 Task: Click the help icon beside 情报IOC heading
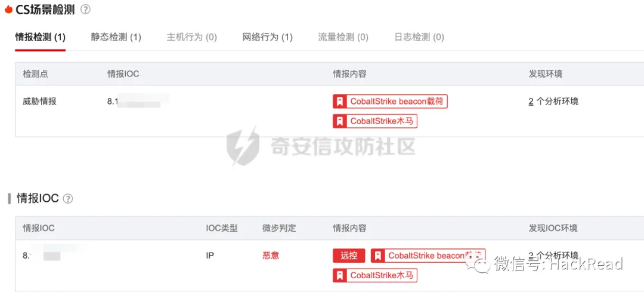pos(68,199)
